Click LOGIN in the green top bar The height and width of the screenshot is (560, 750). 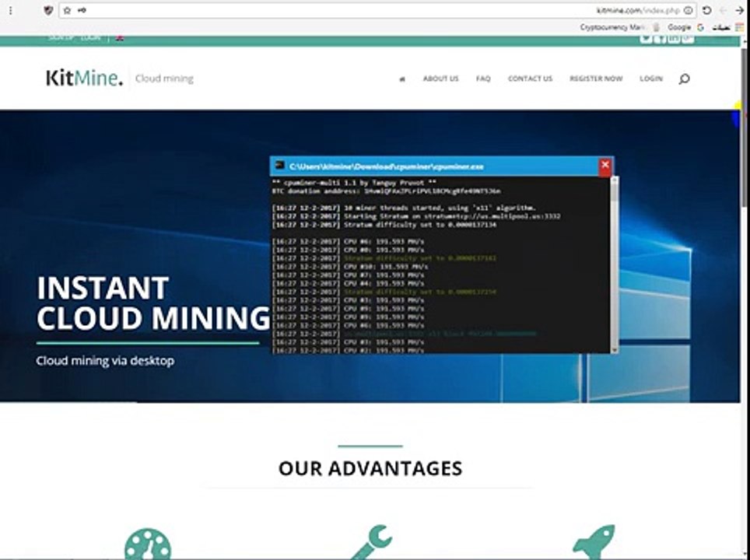tap(90, 38)
